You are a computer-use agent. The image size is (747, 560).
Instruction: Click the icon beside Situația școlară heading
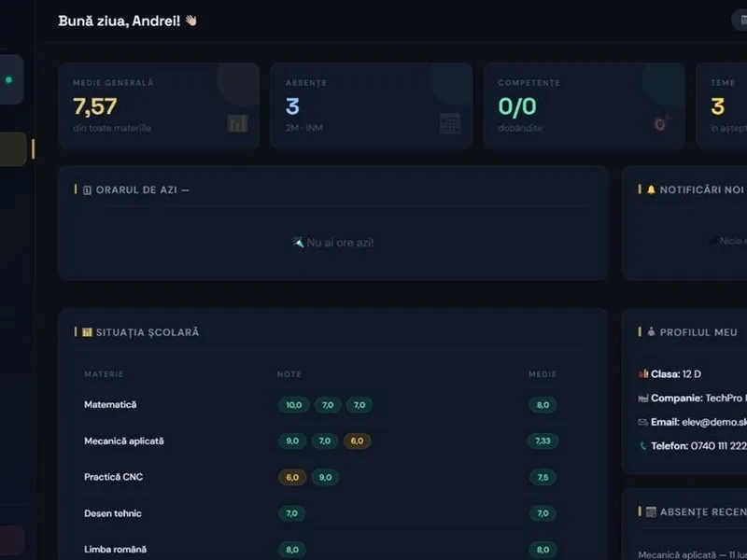point(87,332)
